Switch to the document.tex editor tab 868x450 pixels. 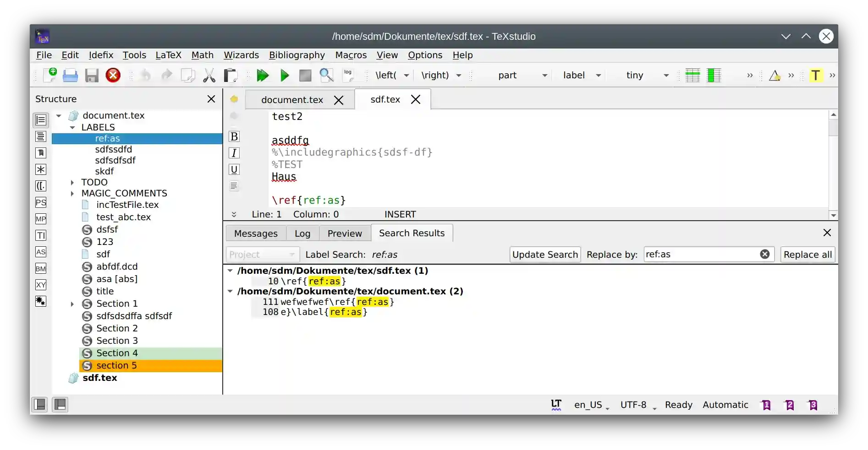tap(292, 99)
